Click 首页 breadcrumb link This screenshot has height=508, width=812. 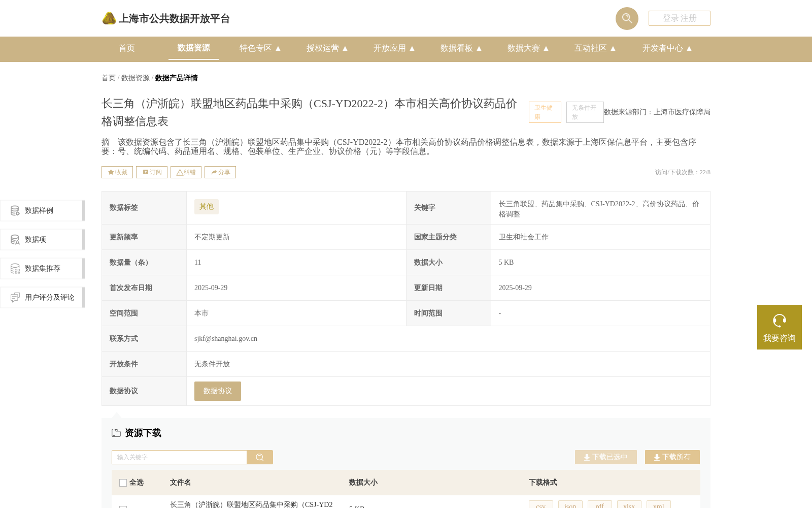[x=109, y=78]
